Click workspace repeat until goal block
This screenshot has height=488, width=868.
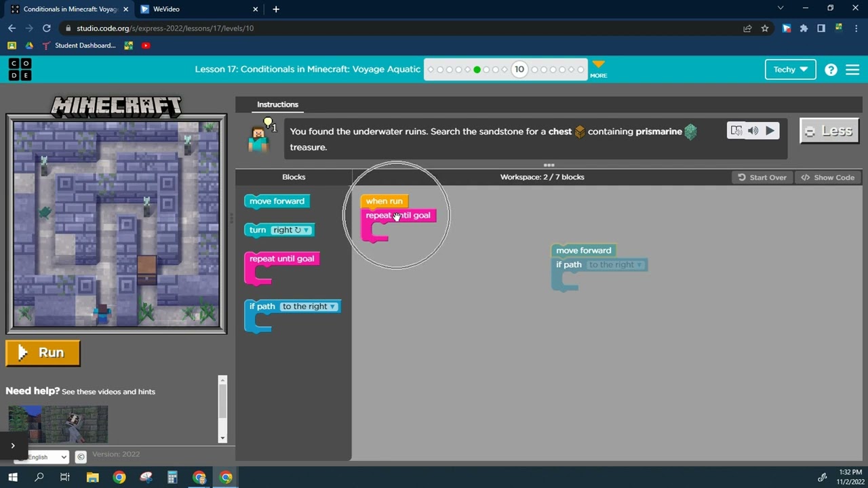(398, 216)
